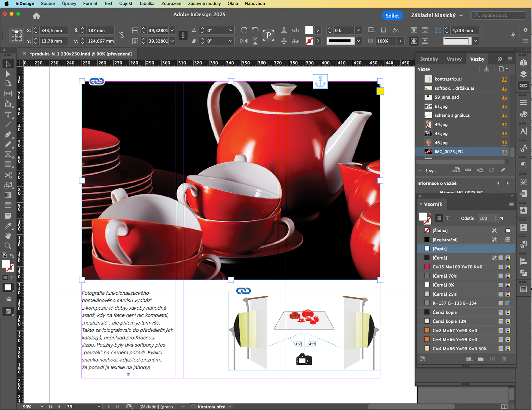Flip the selection horizontally

click(244, 41)
